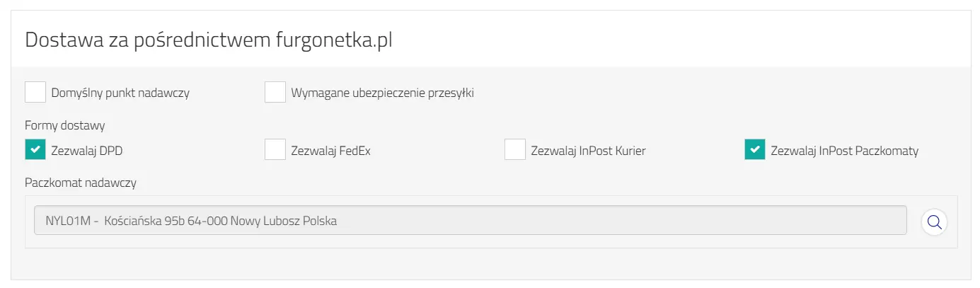Click the 'Zezwalaj FedEx' label text
Viewport: 980px width, 288px height.
(x=331, y=151)
